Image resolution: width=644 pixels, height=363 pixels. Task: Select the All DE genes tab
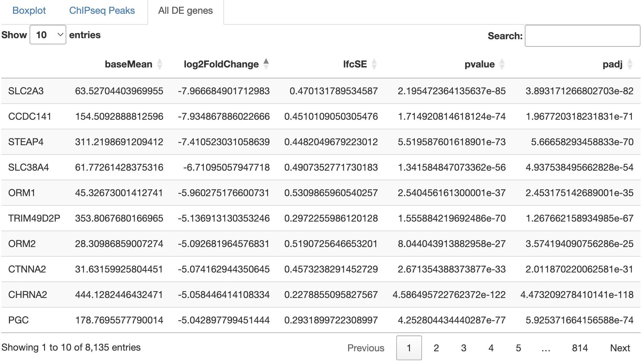pos(186,11)
